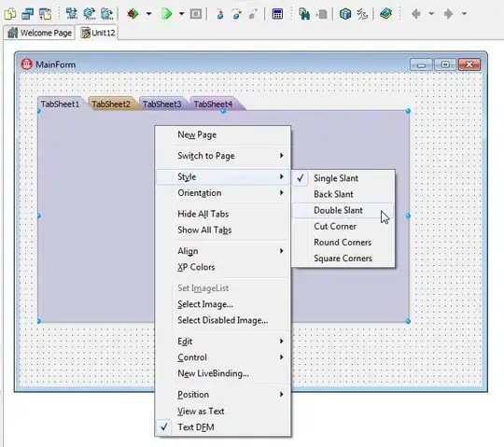
Task: Choose Hide All Tabs
Action: pyautogui.click(x=223, y=214)
